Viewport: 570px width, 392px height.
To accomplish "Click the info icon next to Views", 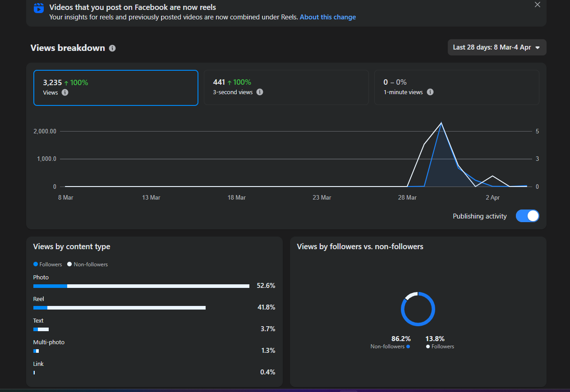I will 65,92.
